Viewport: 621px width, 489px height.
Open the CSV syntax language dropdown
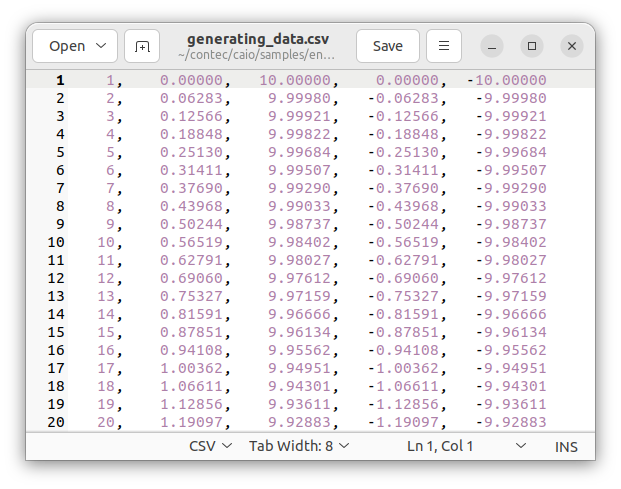click(x=210, y=446)
